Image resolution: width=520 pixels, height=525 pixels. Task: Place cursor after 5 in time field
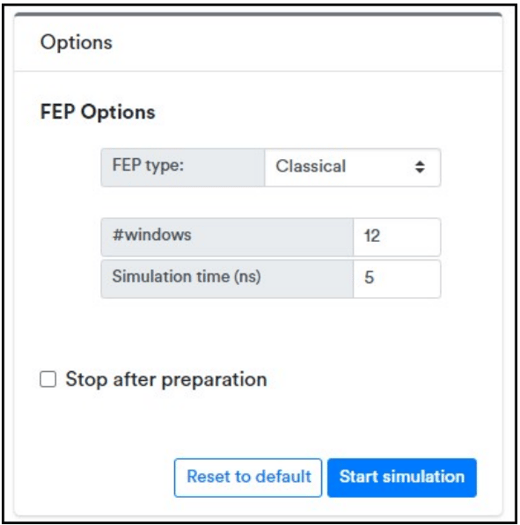point(376,278)
